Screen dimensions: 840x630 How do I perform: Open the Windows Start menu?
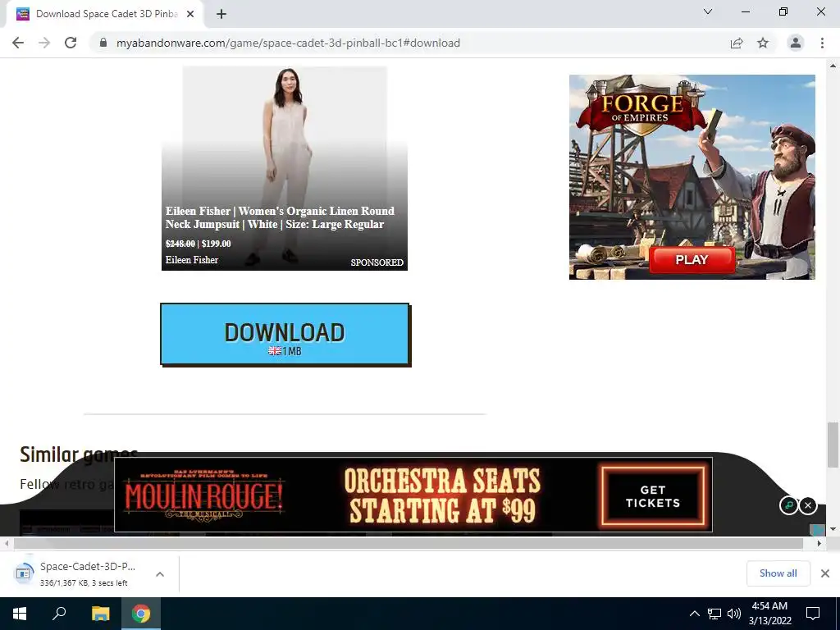20,614
